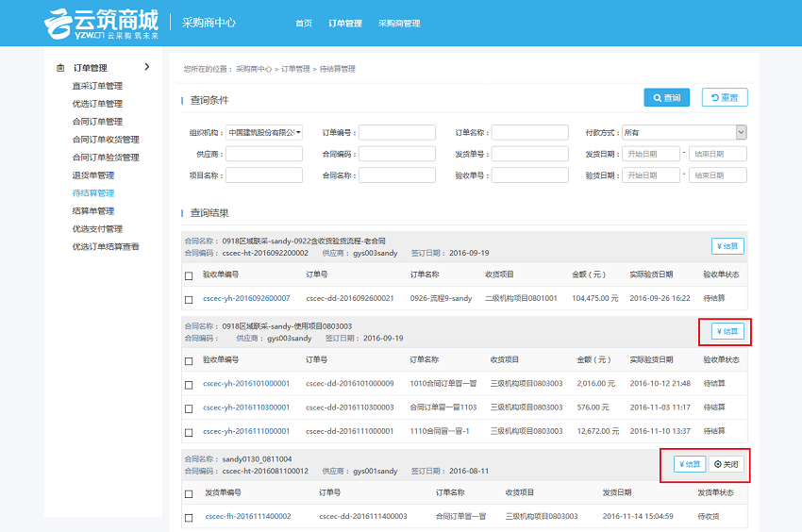Open receipt link cscec-yh-2016110300001
Viewport: 802px width, 532px height.
(x=245, y=407)
